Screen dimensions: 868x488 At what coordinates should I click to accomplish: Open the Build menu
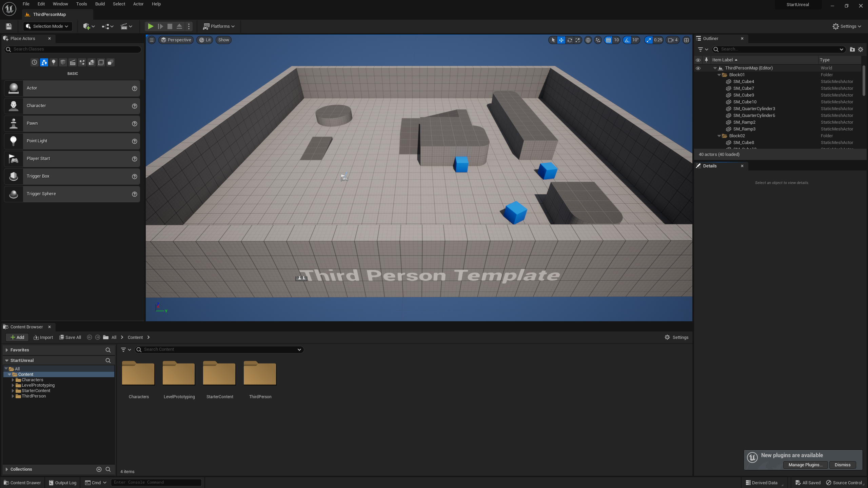pos(100,4)
